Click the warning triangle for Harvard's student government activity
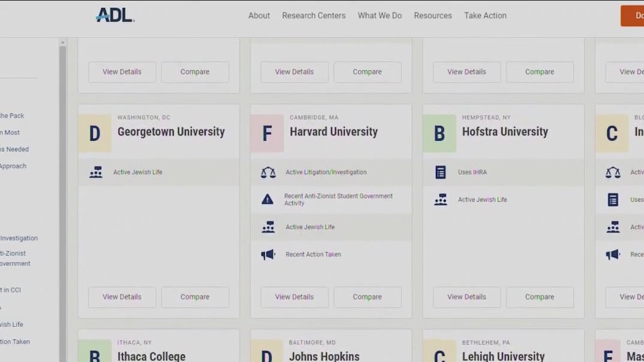The image size is (644, 362). tap(268, 199)
